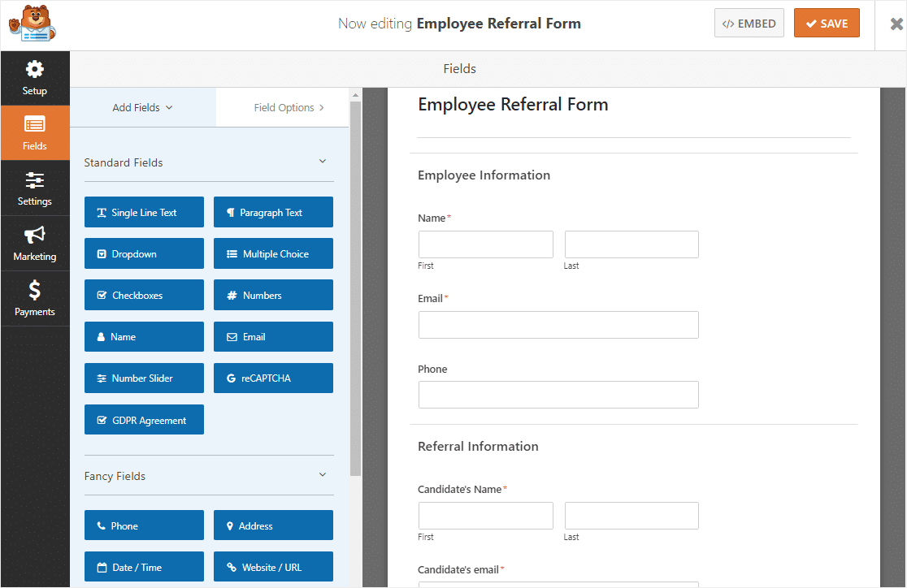907x588 pixels.
Task: Select the Candidate's email label
Action: click(x=458, y=569)
